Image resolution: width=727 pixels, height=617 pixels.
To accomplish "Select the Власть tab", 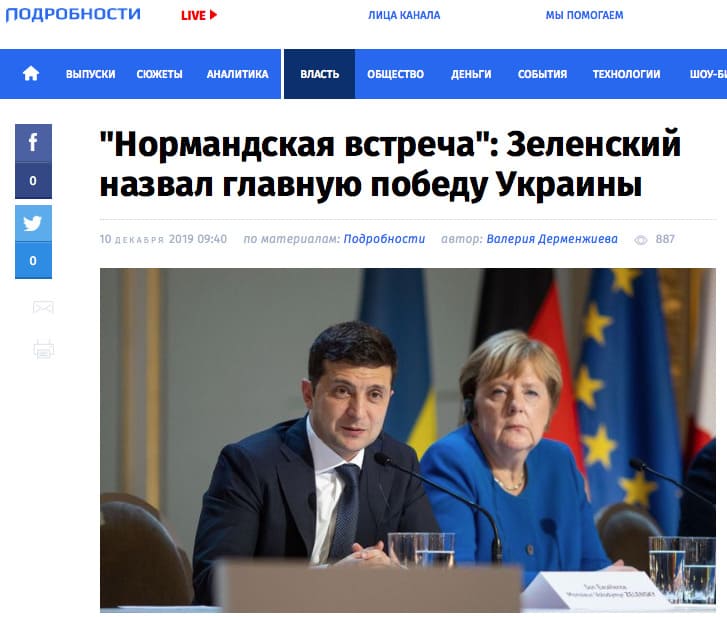I will click(319, 74).
